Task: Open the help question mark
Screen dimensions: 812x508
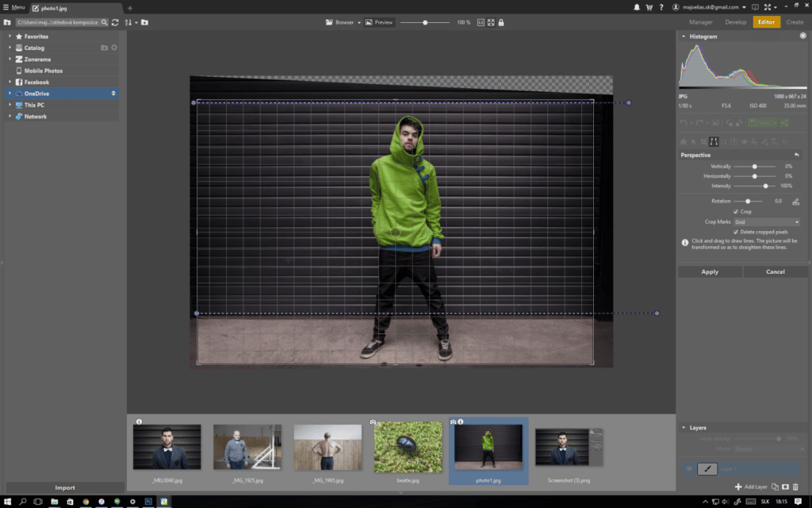Action: tap(661, 7)
